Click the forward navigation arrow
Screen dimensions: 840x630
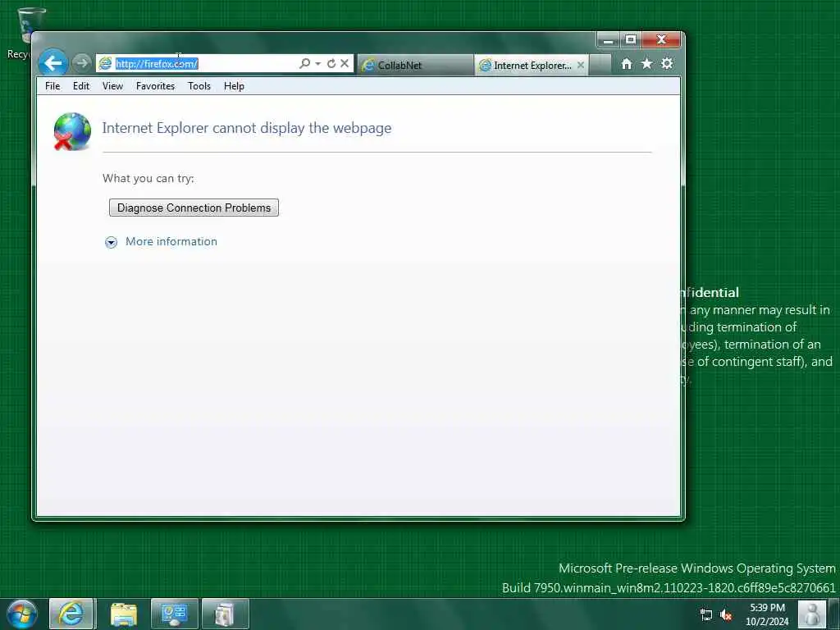[x=81, y=63]
